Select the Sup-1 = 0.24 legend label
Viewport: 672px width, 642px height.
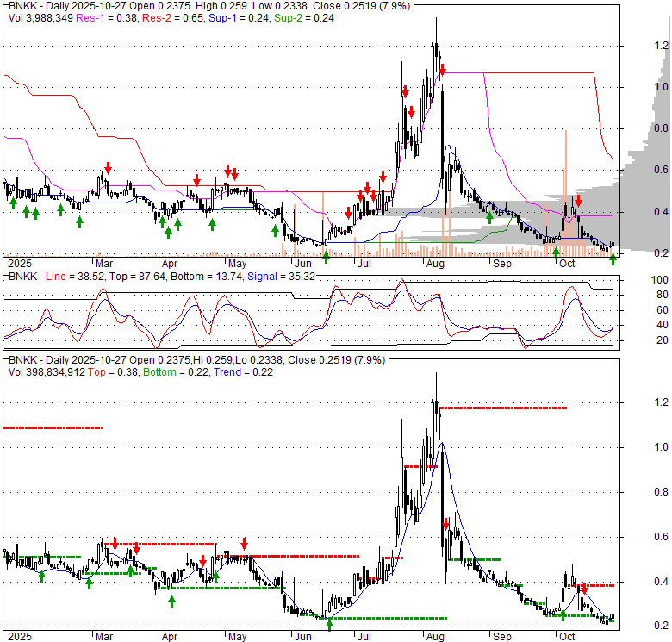pyautogui.click(x=240, y=18)
